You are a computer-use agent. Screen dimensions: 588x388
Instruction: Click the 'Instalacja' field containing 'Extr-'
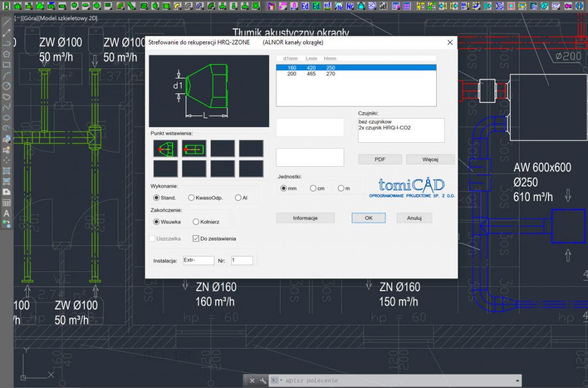(198, 260)
